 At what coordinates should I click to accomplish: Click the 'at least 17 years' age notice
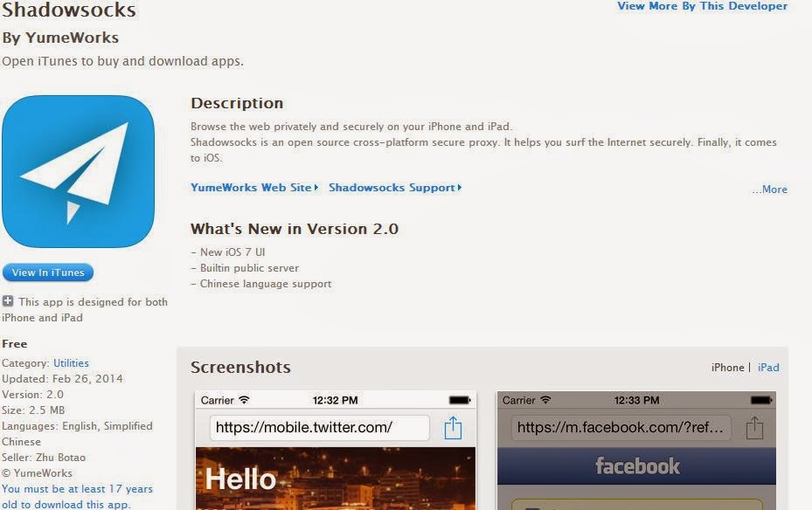tap(77, 497)
